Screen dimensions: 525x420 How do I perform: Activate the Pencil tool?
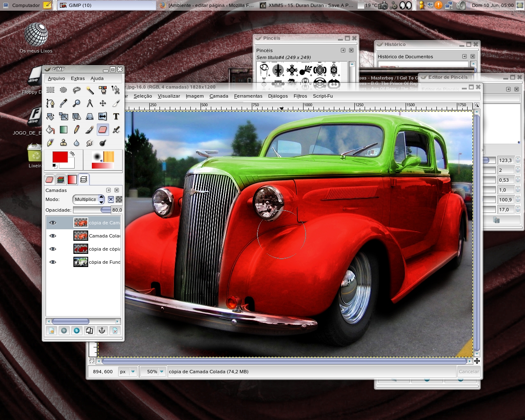point(77,130)
